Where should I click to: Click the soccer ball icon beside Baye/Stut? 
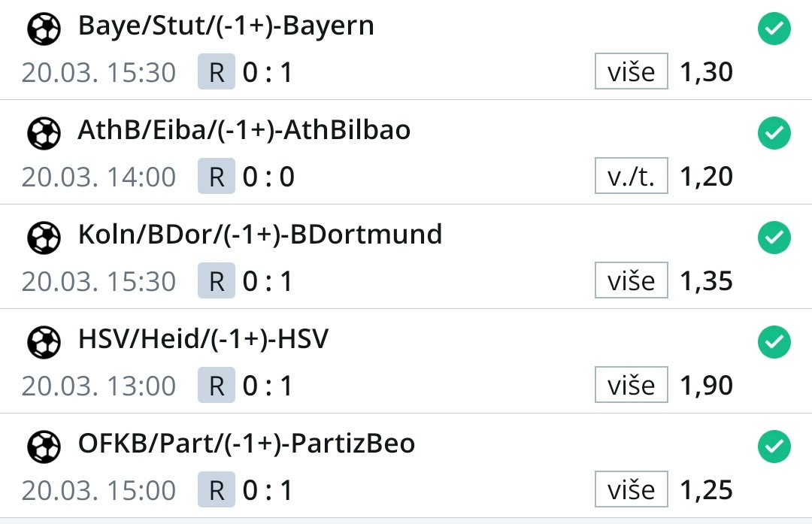[x=44, y=29]
